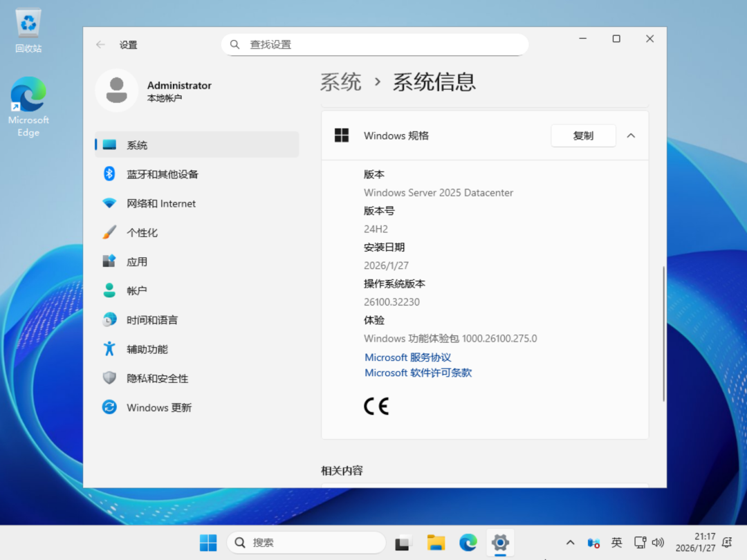
Task: Click the network tray icon
Action: (x=640, y=543)
